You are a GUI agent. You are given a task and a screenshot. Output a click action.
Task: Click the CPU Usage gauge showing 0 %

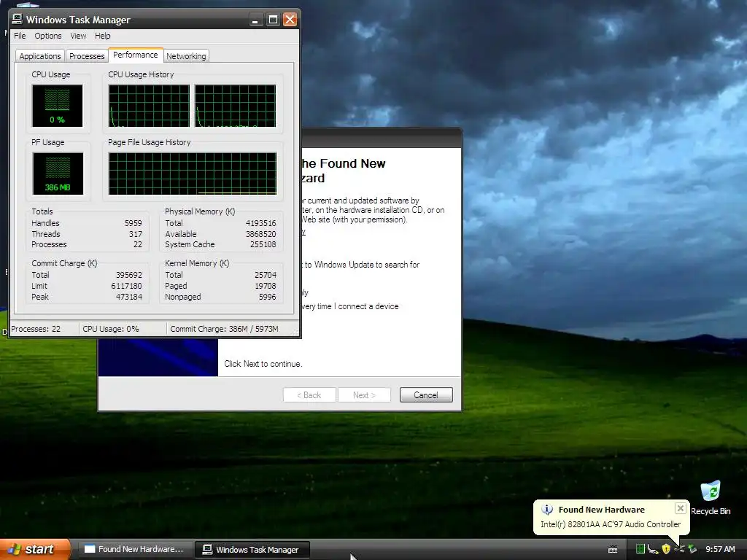pos(57,105)
